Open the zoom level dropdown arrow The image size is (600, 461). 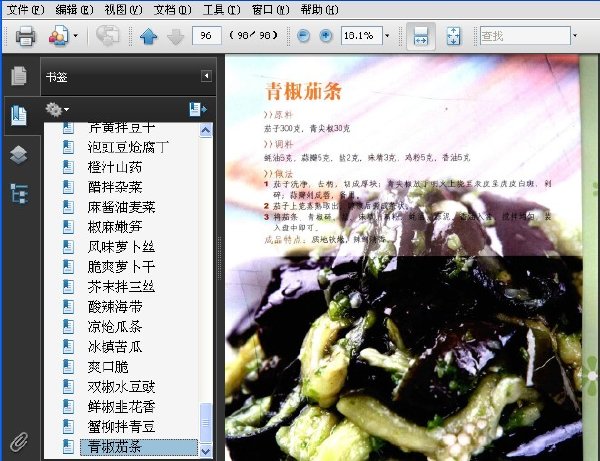coord(387,36)
